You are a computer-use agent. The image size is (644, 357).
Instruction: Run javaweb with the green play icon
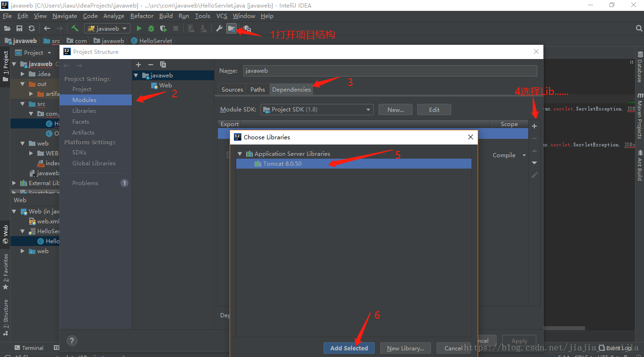click(139, 28)
